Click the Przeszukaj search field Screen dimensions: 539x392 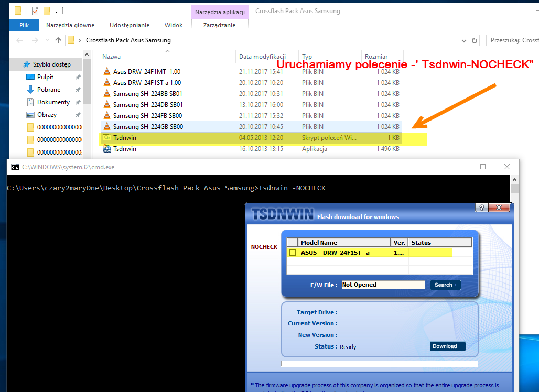512,40
